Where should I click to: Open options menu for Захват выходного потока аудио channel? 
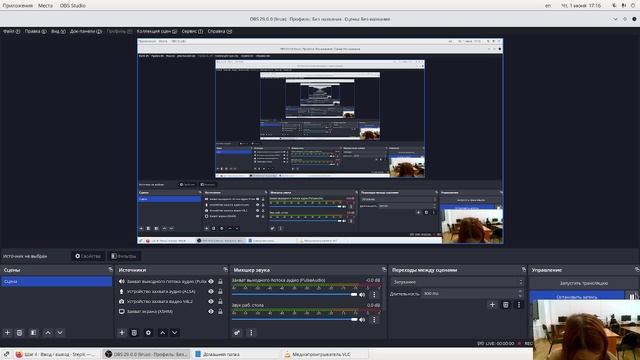[x=374, y=294]
